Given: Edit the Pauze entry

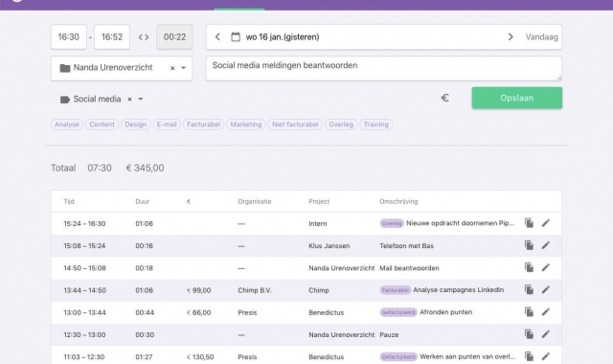Looking at the screenshot, I should pos(546,334).
